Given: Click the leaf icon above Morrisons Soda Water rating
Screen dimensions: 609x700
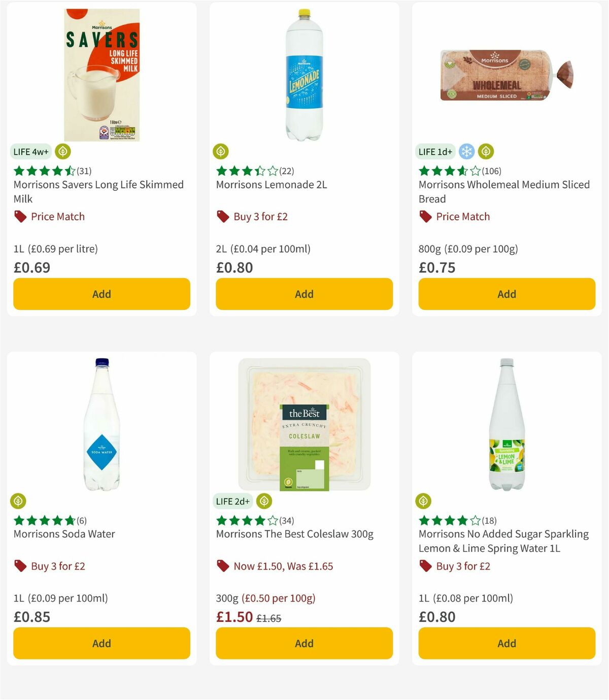Looking at the screenshot, I should (x=18, y=501).
